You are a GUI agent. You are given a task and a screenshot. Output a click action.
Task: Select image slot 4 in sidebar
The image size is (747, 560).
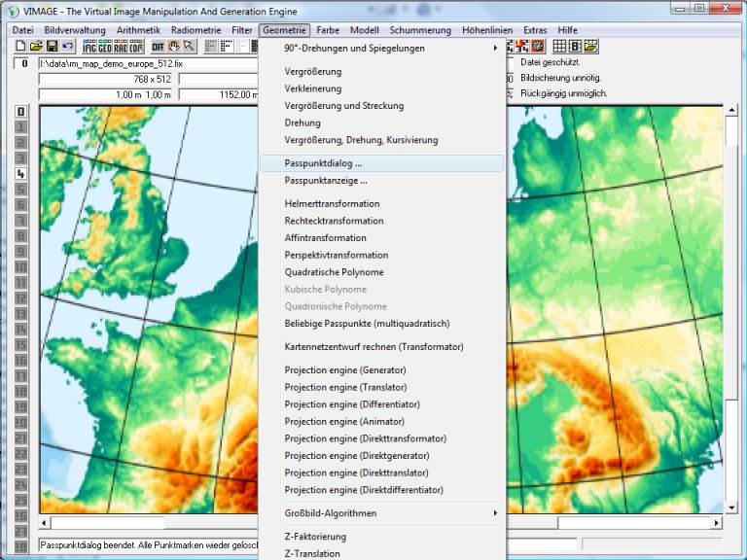click(x=20, y=174)
